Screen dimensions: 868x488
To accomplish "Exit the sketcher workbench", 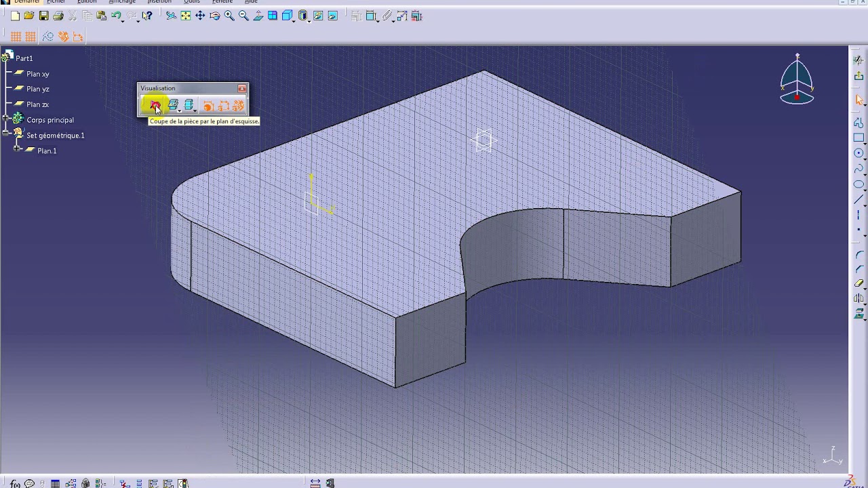I will (x=859, y=76).
